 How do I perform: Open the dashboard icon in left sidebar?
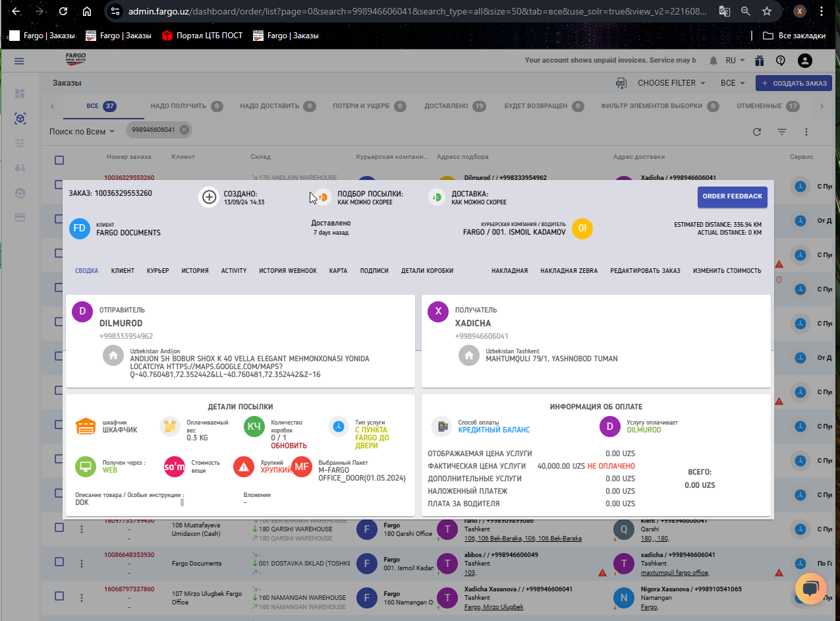[20, 94]
